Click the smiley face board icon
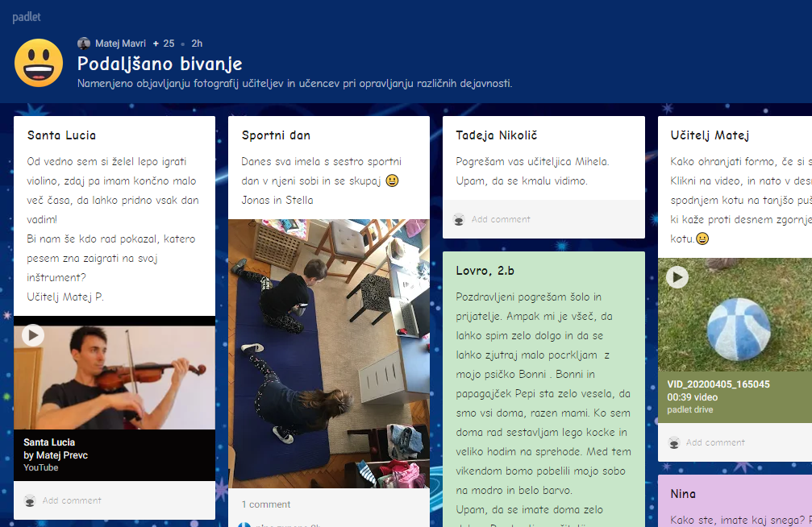812x527 pixels. tap(39, 63)
